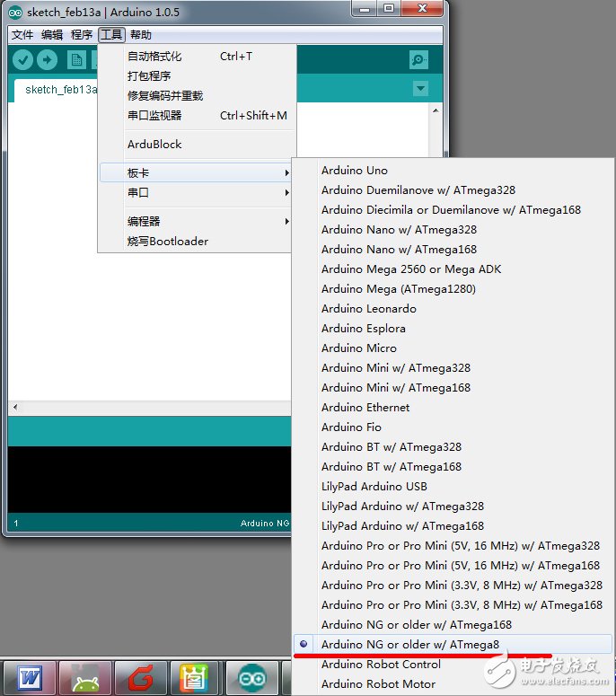The image size is (616, 696).
Task: Open the Word icon in the taskbar
Action: (x=30, y=678)
